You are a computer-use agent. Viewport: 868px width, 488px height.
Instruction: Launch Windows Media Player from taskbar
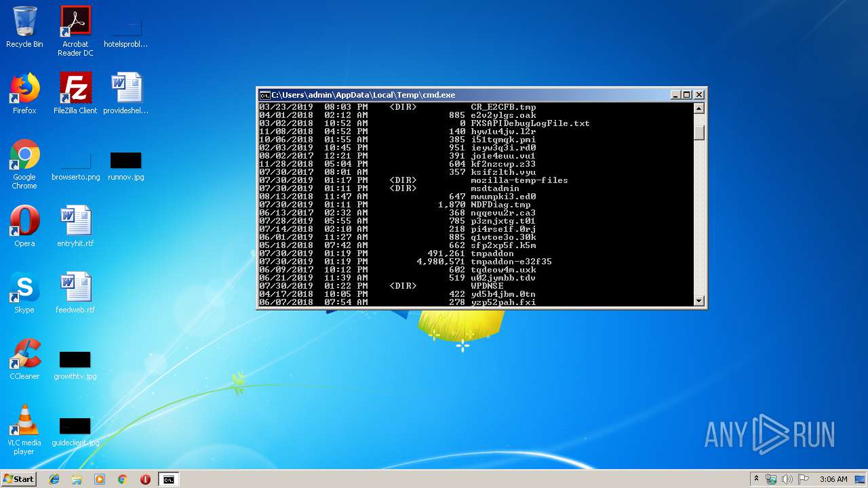click(x=100, y=479)
